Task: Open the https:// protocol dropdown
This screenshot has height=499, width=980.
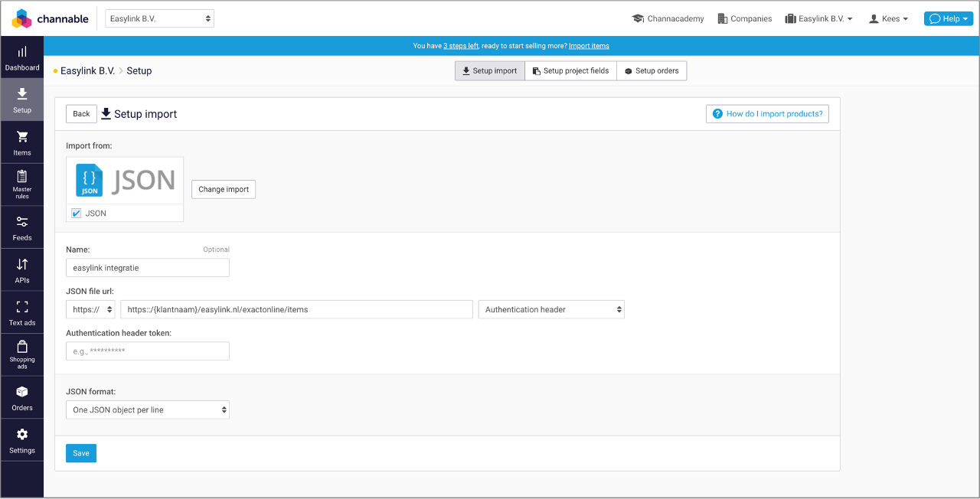Action: click(x=92, y=309)
